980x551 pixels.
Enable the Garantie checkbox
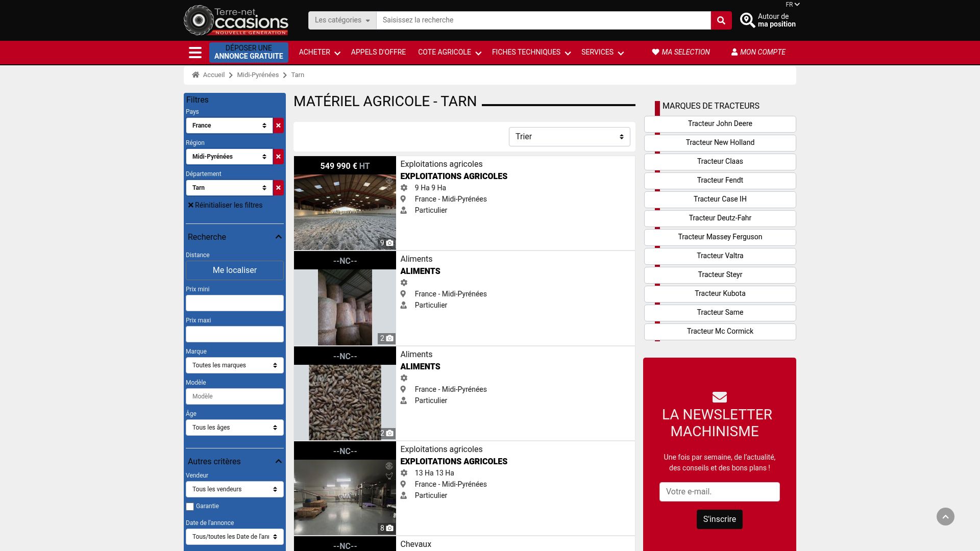(190, 507)
